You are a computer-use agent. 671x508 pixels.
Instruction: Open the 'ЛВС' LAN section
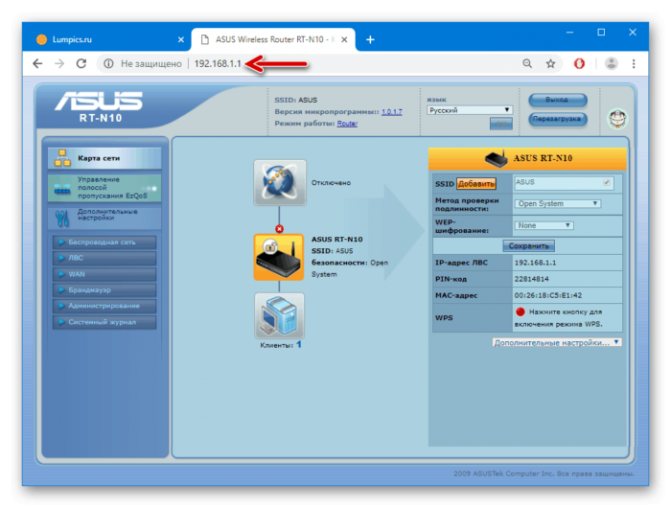(x=104, y=258)
